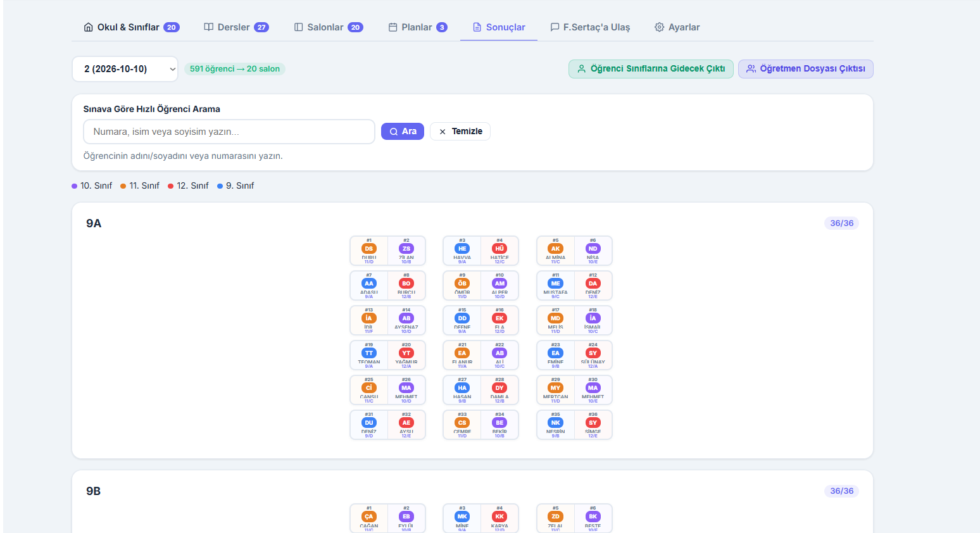The width and height of the screenshot is (980, 533).
Task: Select the SY avatar at seat #36 in 9A
Action: pyautogui.click(x=593, y=423)
